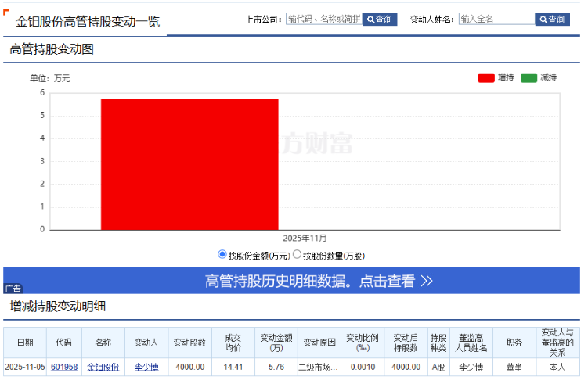588x391 pixels.
Task: Click the 2025年11月 axis label
Action: [305, 239]
